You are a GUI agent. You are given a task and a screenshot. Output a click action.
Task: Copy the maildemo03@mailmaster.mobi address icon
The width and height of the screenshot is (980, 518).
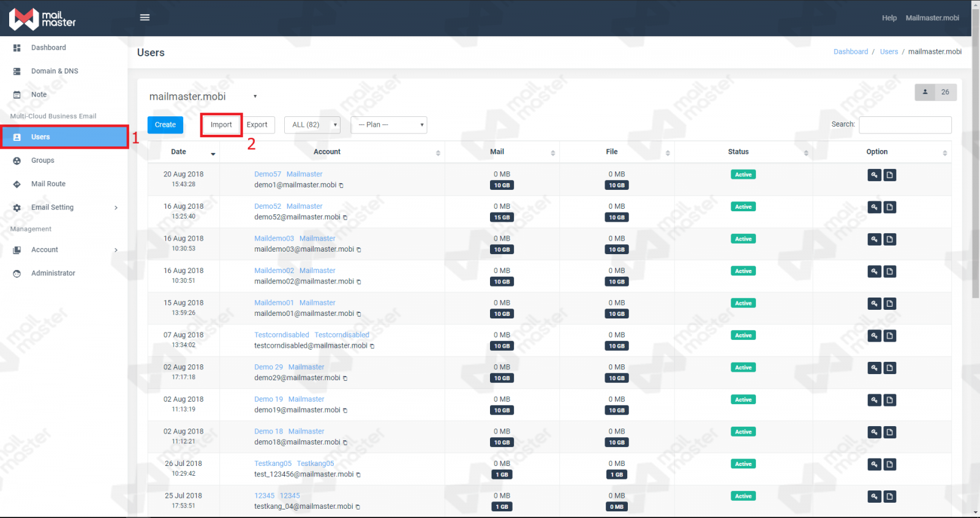click(x=359, y=250)
